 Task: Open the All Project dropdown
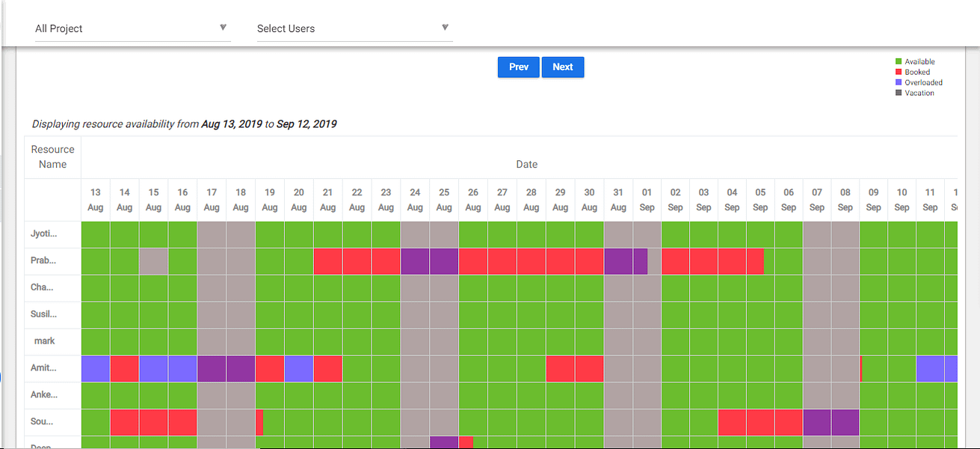(132, 28)
